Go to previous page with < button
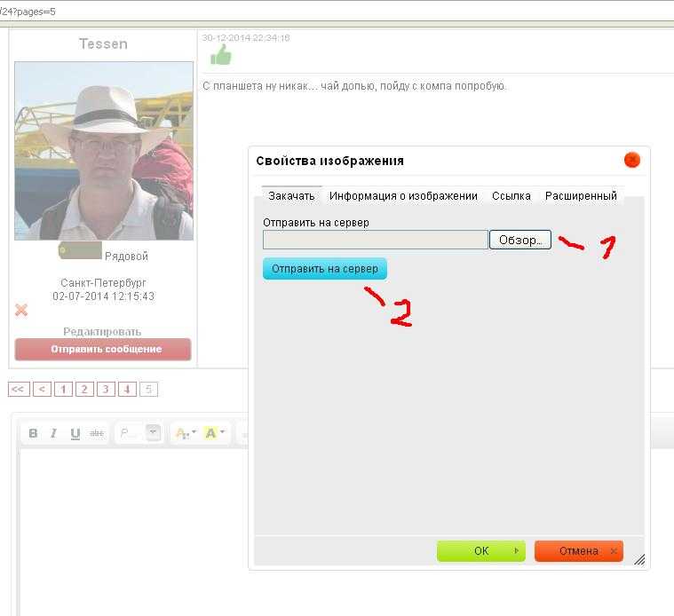 pos(42,389)
